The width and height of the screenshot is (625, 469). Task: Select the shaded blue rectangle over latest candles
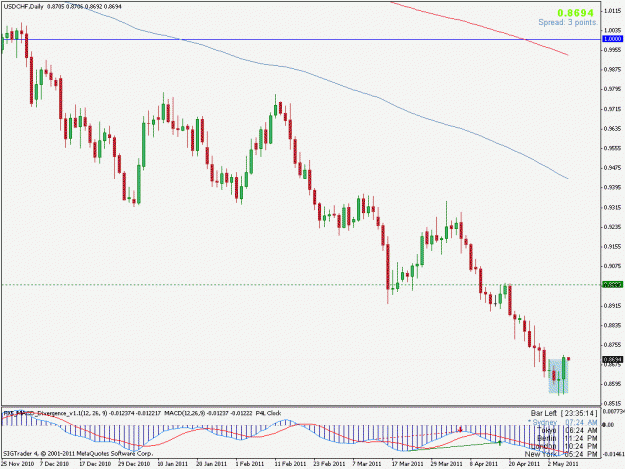coord(558,376)
